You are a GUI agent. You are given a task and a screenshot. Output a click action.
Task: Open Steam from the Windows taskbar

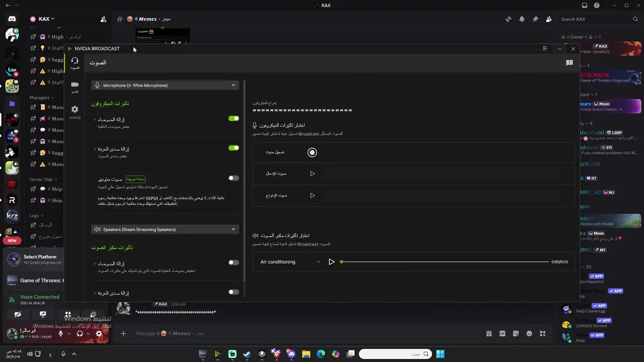coord(247,354)
